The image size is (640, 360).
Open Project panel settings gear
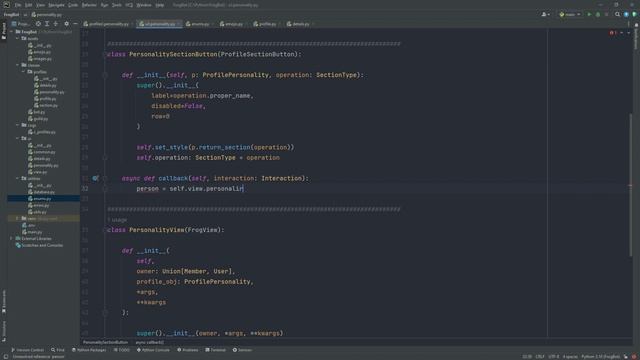click(x=67, y=24)
